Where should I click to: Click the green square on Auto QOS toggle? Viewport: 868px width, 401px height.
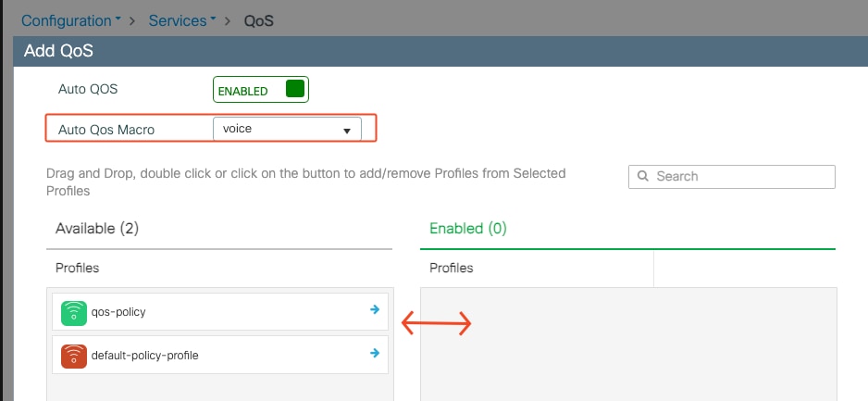coord(295,89)
